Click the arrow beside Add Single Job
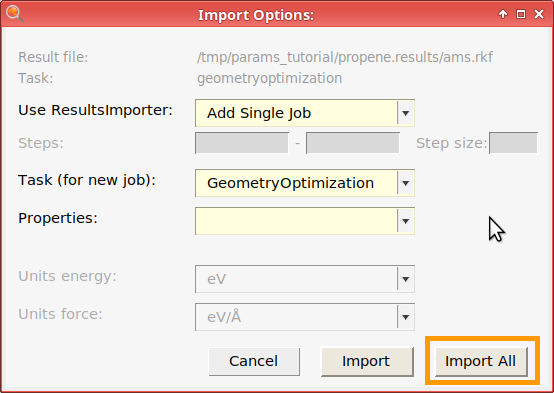The height and width of the screenshot is (393, 554). pyautogui.click(x=406, y=113)
